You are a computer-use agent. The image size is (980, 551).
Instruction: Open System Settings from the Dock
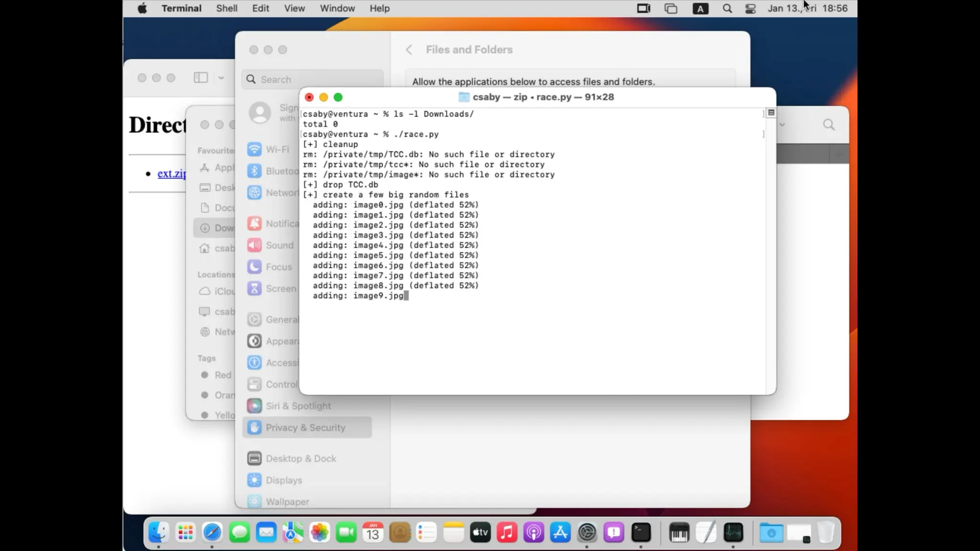587,532
